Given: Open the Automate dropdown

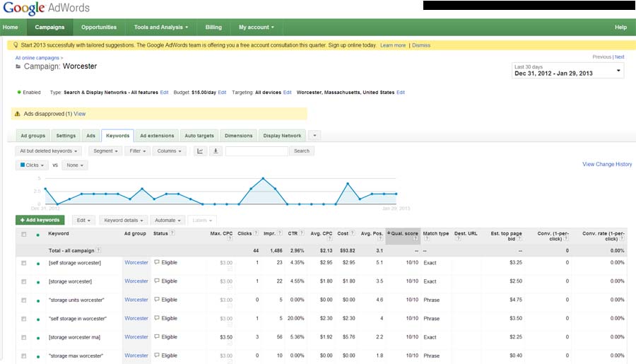Looking at the screenshot, I should [x=168, y=221].
